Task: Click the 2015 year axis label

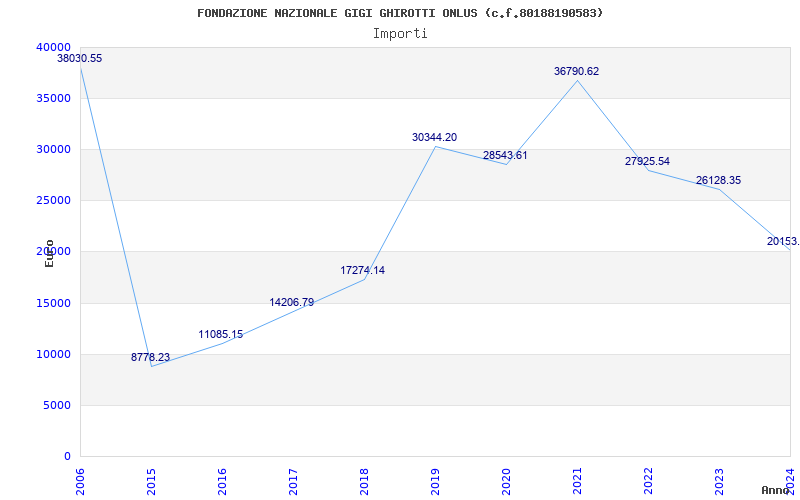Action: (x=151, y=482)
